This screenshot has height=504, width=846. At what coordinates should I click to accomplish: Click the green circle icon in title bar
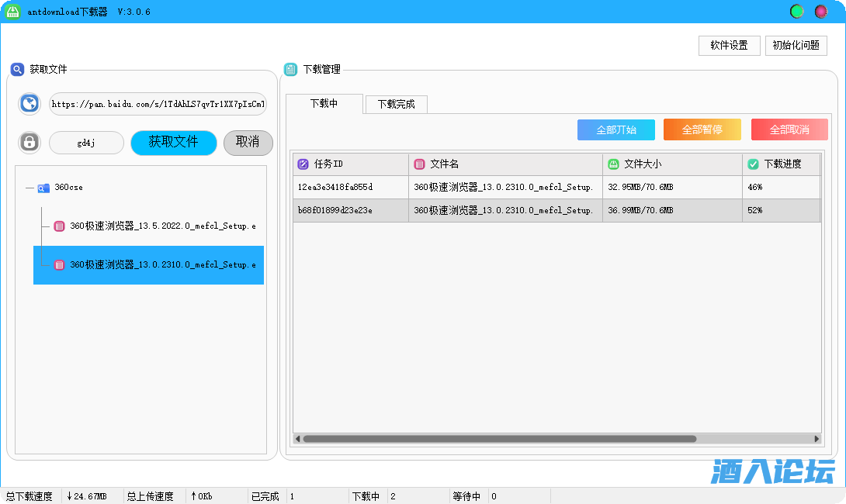(x=796, y=12)
